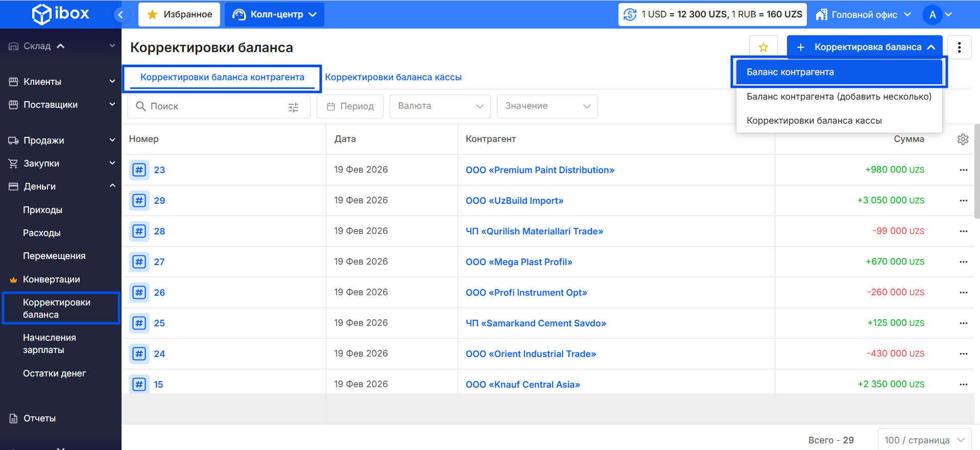Open Головной офис branch selector
The height and width of the screenshot is (450, 980).
[x=863, y=14]
